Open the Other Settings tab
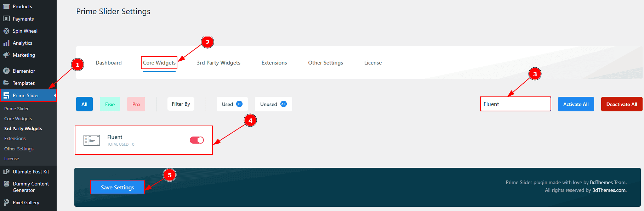This screenshot has width=644, height=211. (325, 63)
